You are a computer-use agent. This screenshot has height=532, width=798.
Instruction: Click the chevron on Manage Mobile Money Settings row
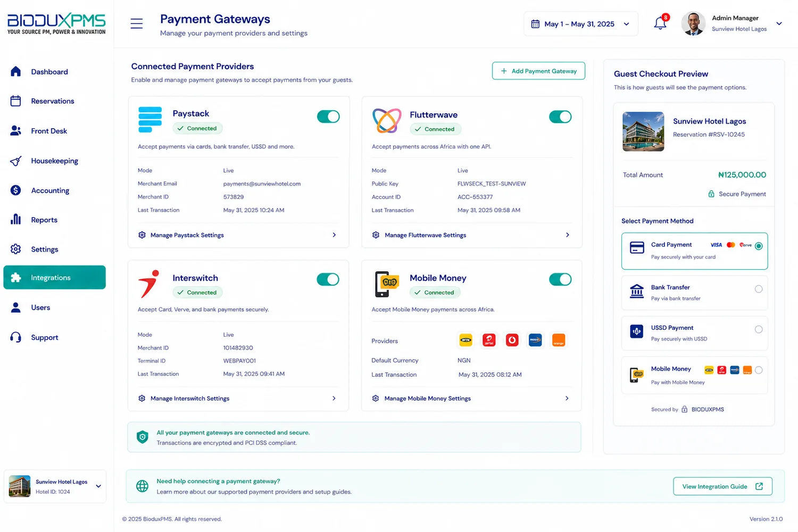point(567,398)
